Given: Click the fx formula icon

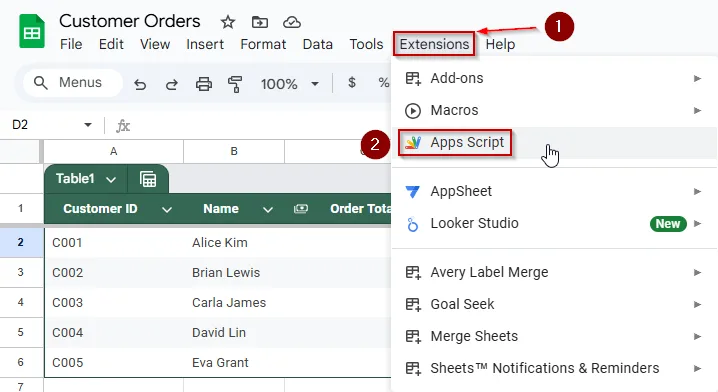Looking at the screenshot, I should [x=123, y=126].
